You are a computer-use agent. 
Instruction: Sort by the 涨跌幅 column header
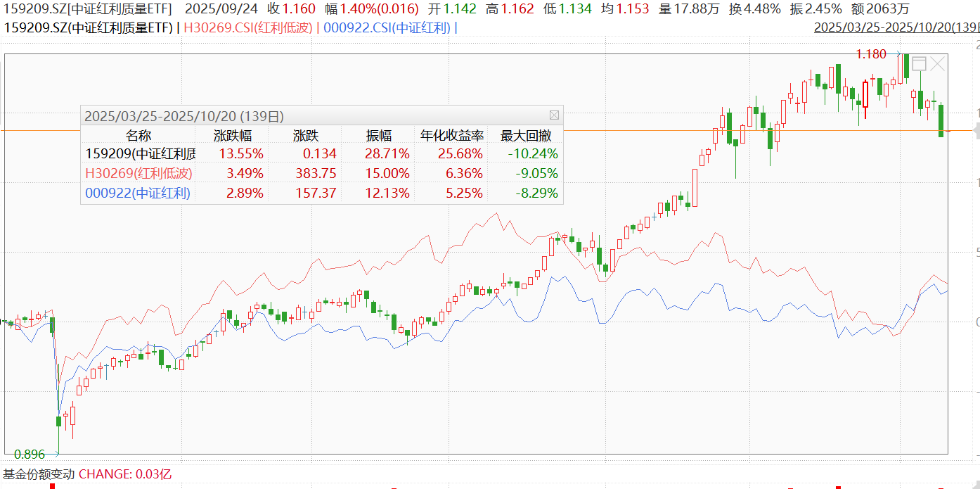233,135
